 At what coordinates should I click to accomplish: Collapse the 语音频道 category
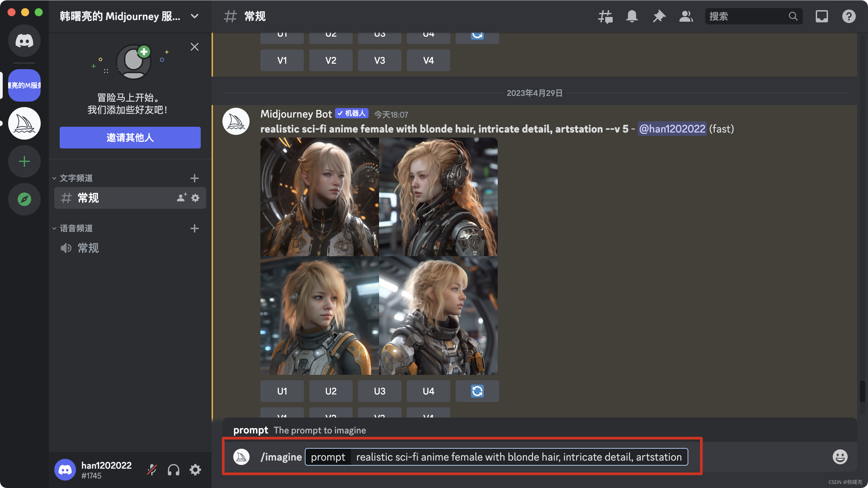point(73,228)
